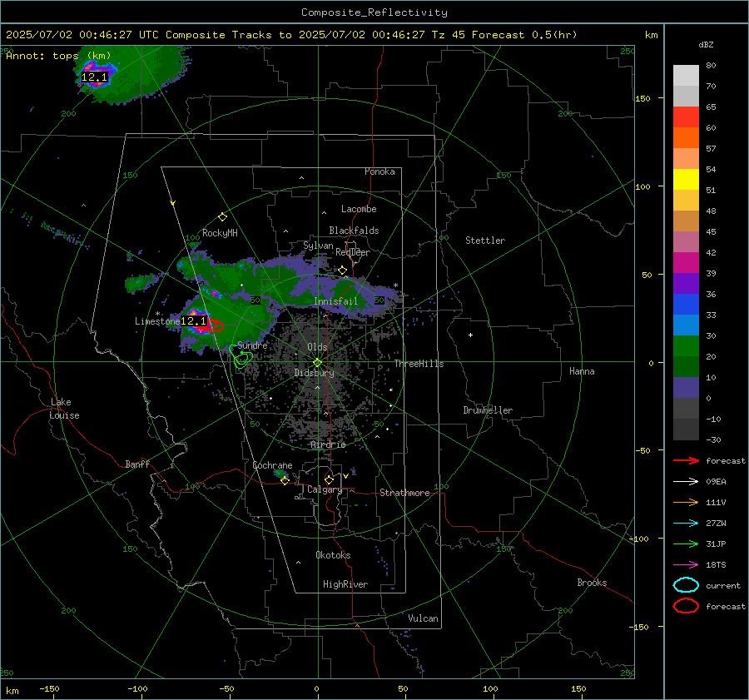
Task: Pick the red swatch between 65 and 60
Action: tap(686, 117)
